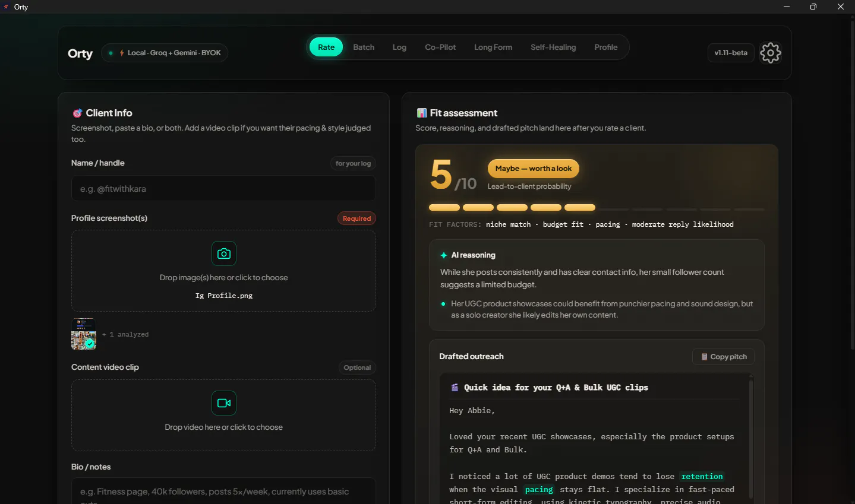Open settings via the gear icon
This screenshot has width=855, height=504.
(771, 53)
